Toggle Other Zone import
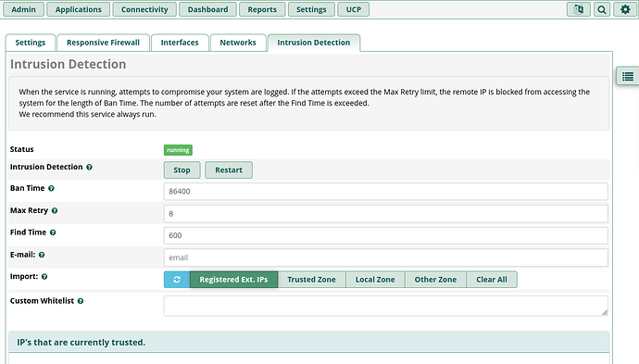Image resolution: width=639 pixels, height=364 pixels. (x=435, y=280)
